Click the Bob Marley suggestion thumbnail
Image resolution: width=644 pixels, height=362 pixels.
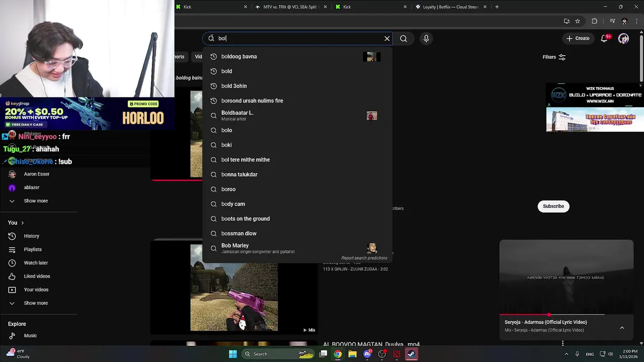point(372,248)
